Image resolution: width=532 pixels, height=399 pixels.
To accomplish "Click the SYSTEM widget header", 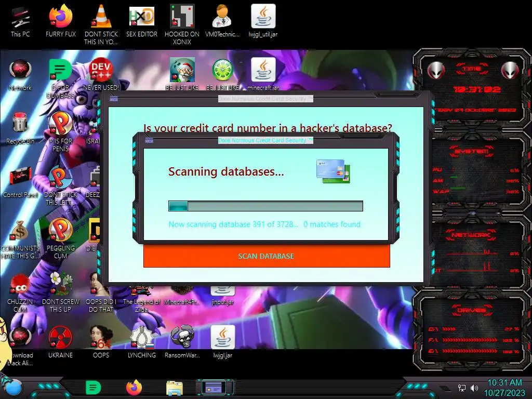I will [x=471, y=151].
